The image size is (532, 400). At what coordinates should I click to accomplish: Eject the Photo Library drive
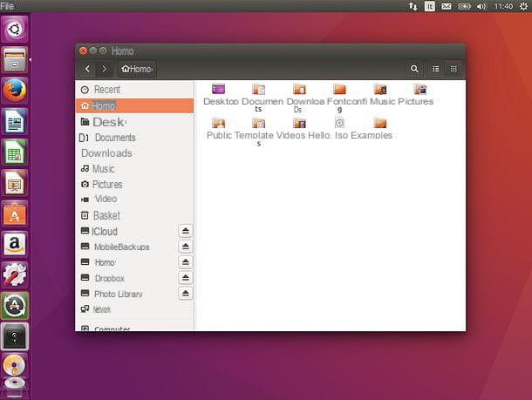185,293
